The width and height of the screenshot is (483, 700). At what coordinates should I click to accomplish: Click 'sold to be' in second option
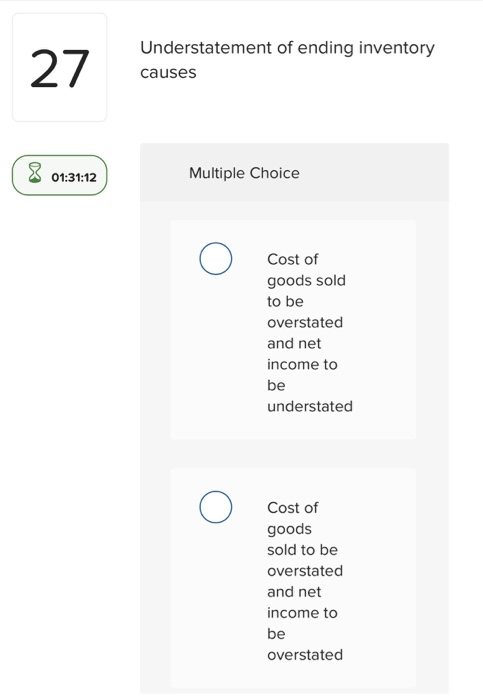(302, 550)
